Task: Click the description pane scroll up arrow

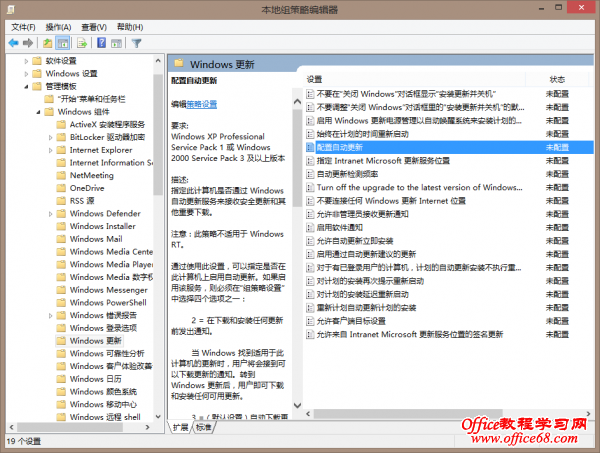Action: (x=297, y=101)
